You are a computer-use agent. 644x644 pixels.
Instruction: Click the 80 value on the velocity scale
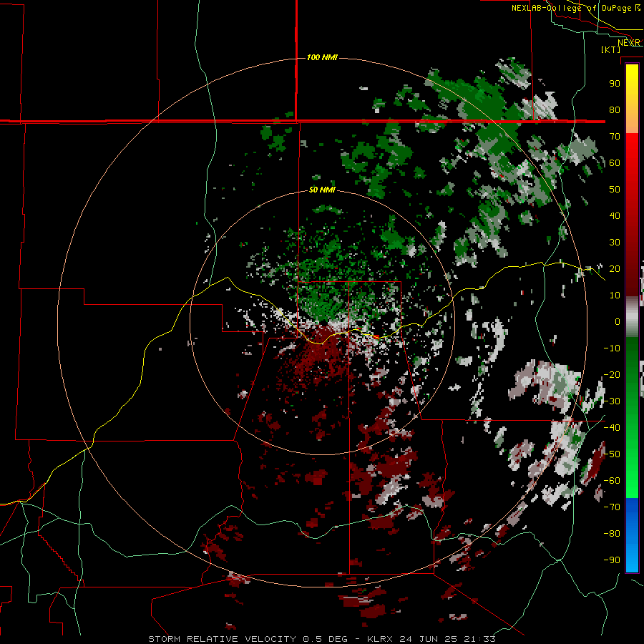point(615,109)
